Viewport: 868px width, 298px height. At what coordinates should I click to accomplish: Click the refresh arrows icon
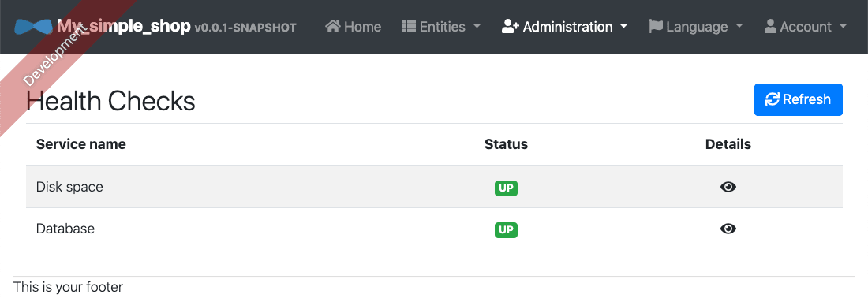(x=773, y=99)
